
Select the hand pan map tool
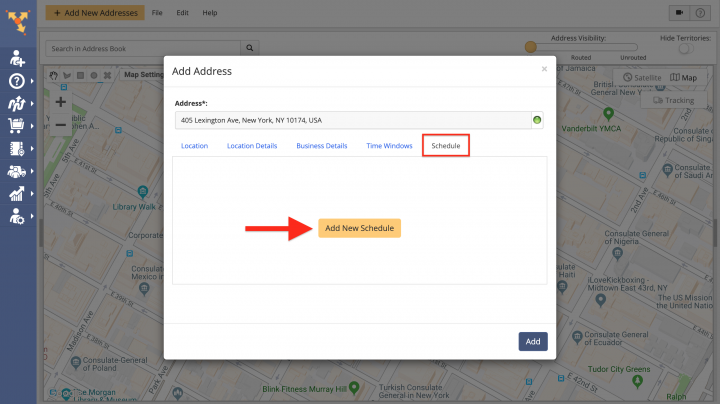pos(54,75)
